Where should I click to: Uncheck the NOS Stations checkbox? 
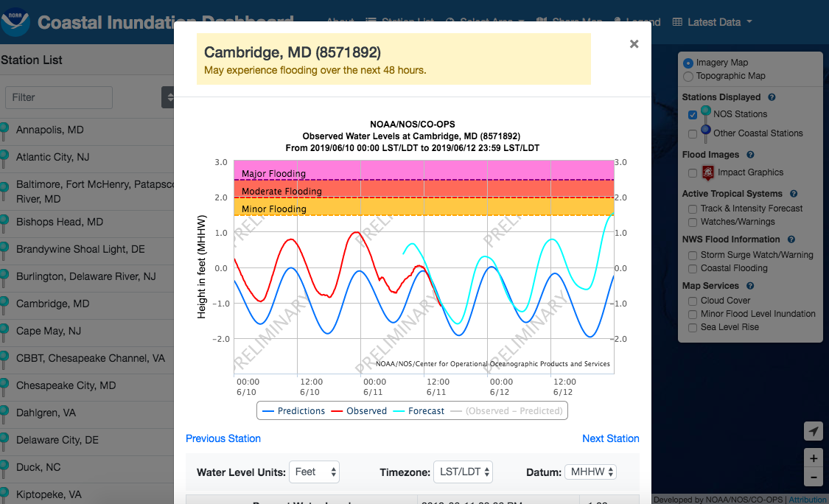pyautogui.click(x=693, y=115)
